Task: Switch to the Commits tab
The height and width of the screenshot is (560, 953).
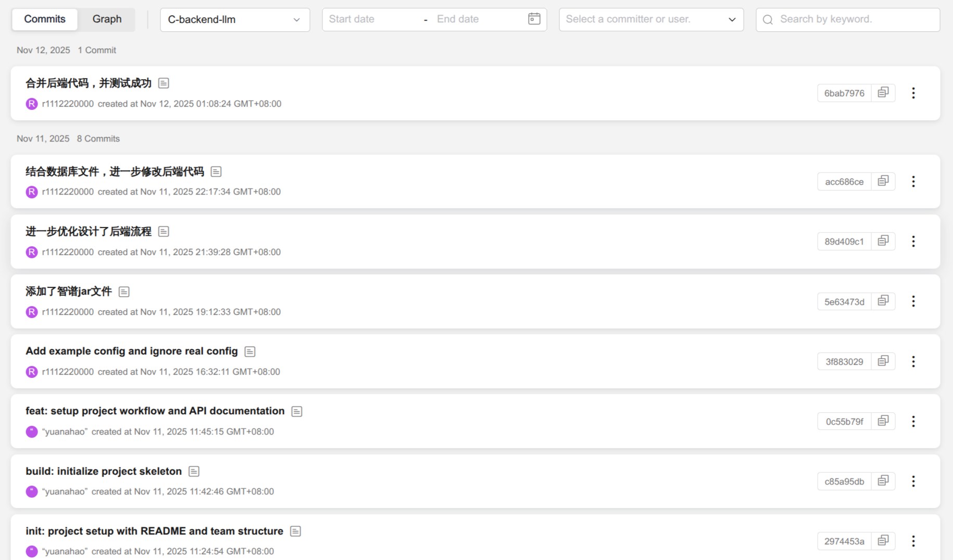Action: pyautogui.click(x=45, y=19)
